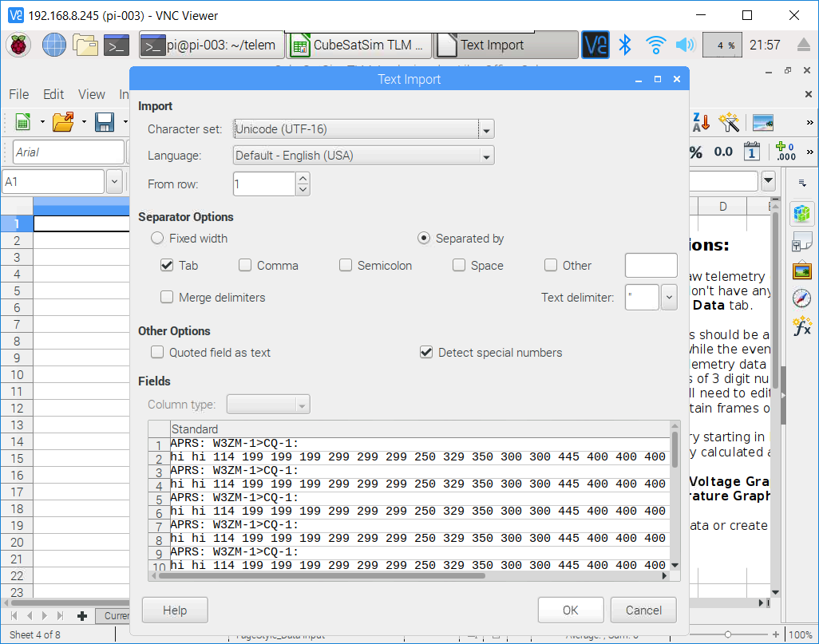Sort descending with the Z-A toolbar icon
The height and width of the screenshot is (644, 819).
[699, 121]
